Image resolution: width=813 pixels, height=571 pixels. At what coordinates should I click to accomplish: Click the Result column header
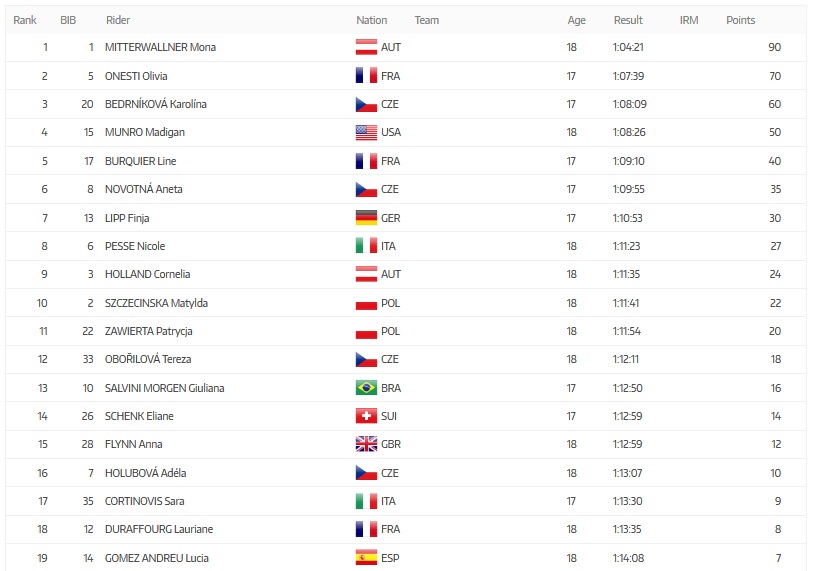pyautogui.click(x=628, y=20)
